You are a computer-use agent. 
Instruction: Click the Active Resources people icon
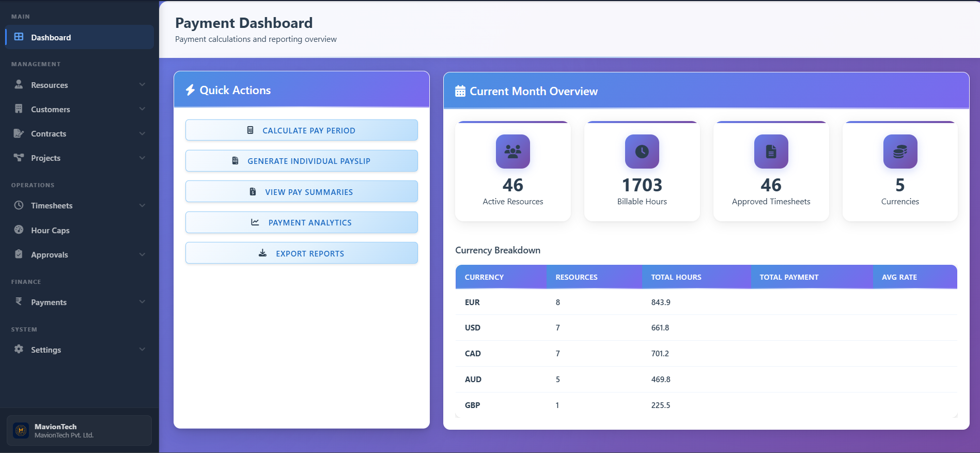[x=512, y=152]
